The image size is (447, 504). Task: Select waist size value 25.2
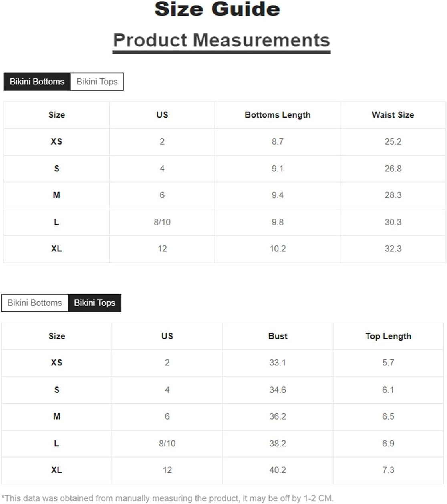click(393, 142)
